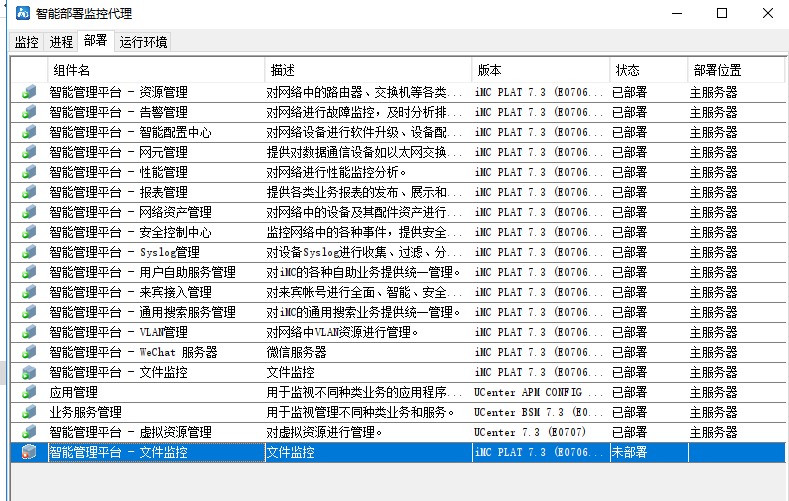789x501 pixels.
Task: Click the 部署位置 column header
Action: (736, 70)
